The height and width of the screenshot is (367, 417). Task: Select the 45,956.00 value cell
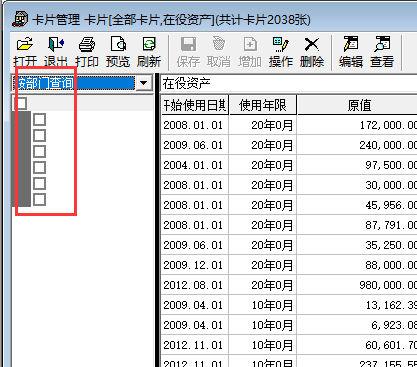click(x=357, y=205)
